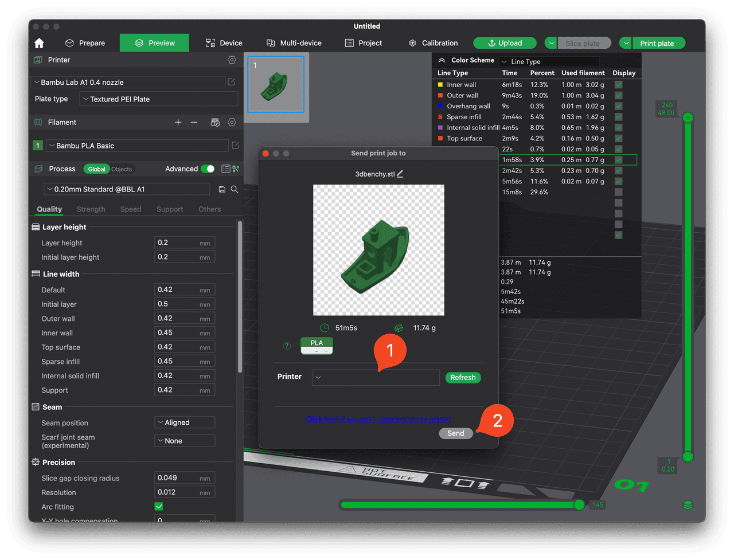Switch to the Device tab

pyautogui.click(x=224, y=43)
